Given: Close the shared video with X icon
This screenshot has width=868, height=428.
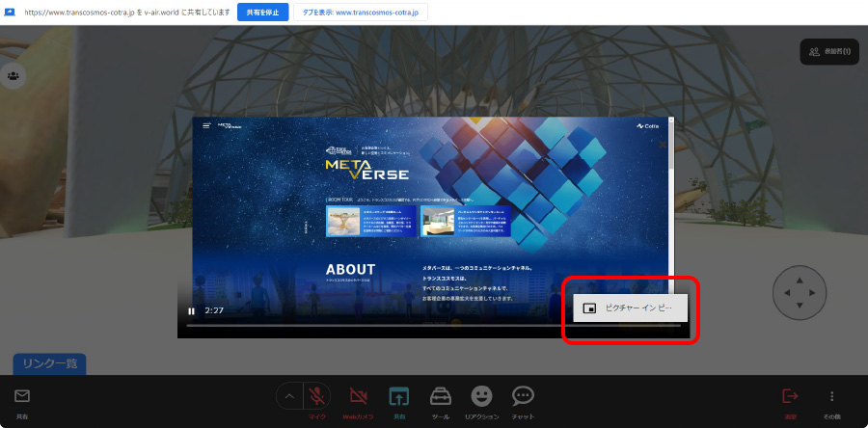Looking at the screenshot, I should pos(663,145).
